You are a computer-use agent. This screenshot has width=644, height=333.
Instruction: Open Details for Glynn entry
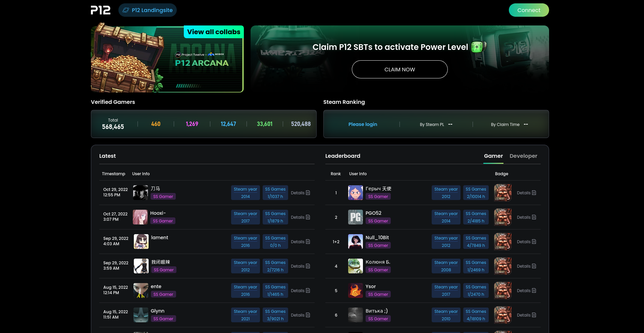[301, 315]
